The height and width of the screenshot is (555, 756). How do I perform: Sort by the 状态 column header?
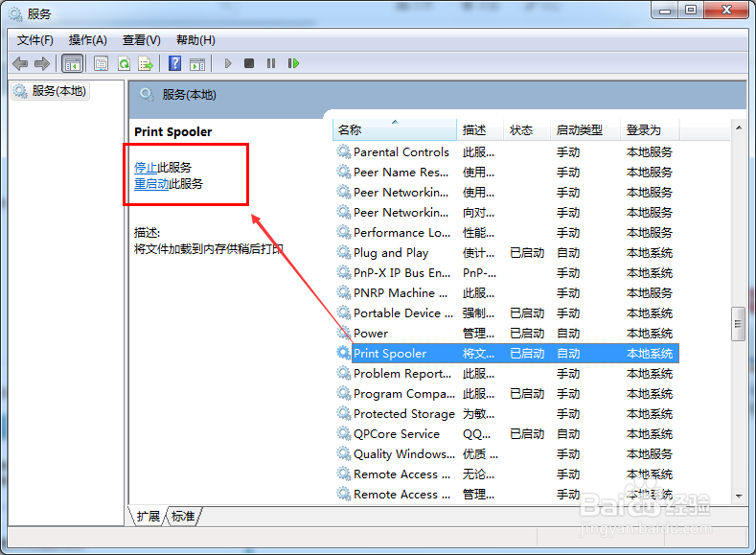coord(526,130)
